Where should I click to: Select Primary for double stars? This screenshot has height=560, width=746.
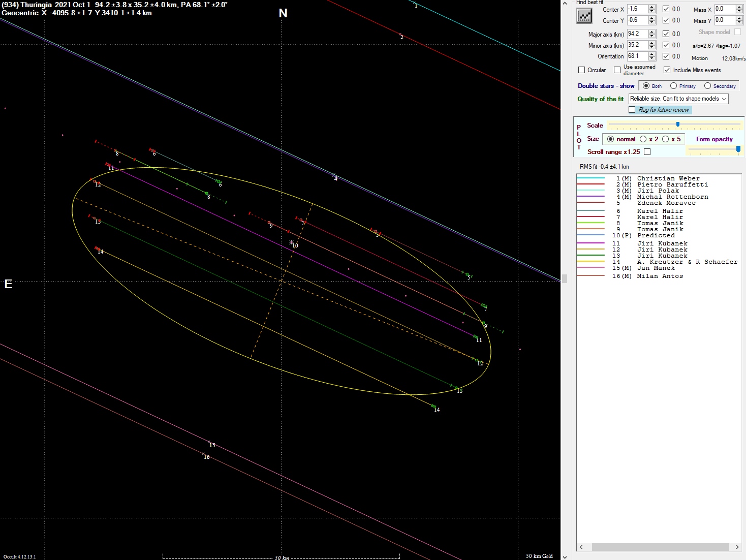673,86
